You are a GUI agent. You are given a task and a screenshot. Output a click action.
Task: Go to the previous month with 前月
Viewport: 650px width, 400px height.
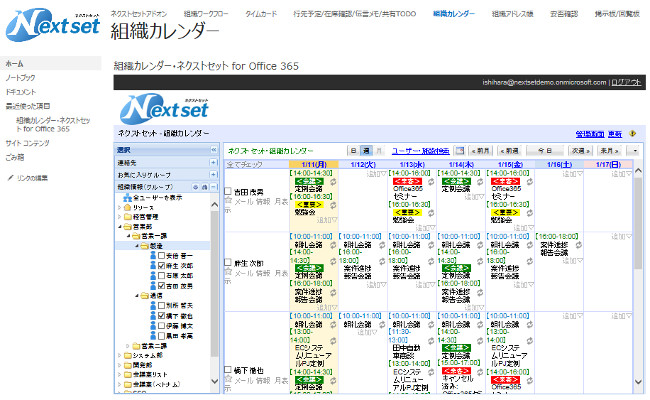click(481, 150)
